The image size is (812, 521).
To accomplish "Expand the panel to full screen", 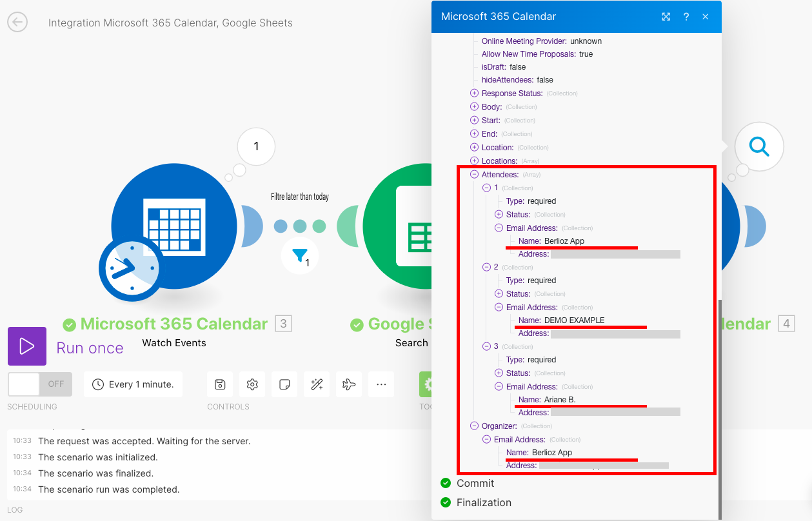I will point(666,17).
